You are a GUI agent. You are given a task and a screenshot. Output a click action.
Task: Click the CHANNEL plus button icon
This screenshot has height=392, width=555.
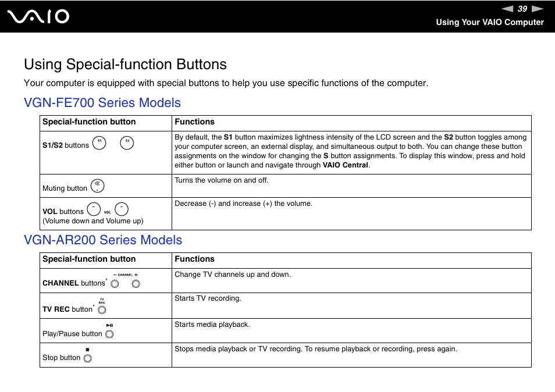click(136, 284)
